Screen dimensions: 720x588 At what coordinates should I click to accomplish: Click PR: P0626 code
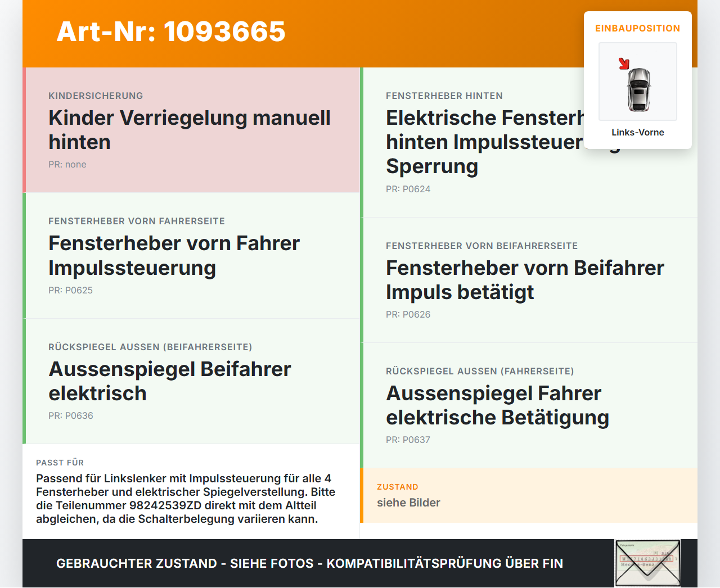(x=408, y=314)
